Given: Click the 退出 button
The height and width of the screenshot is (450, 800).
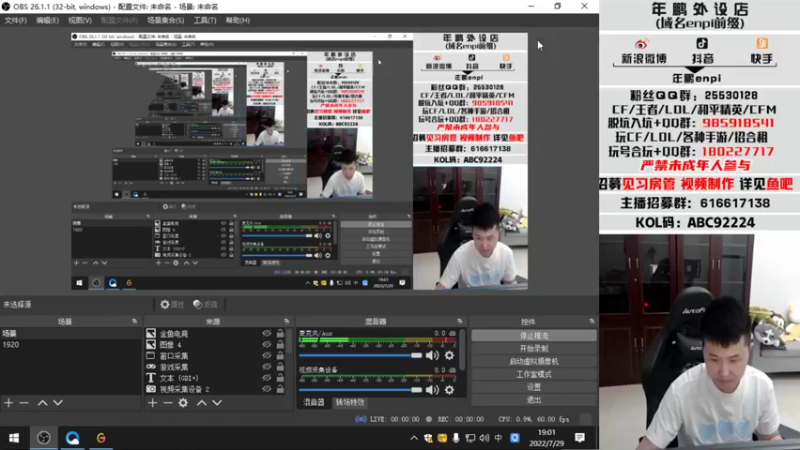Looking at the screenshot, I should [x=534, y=400].
